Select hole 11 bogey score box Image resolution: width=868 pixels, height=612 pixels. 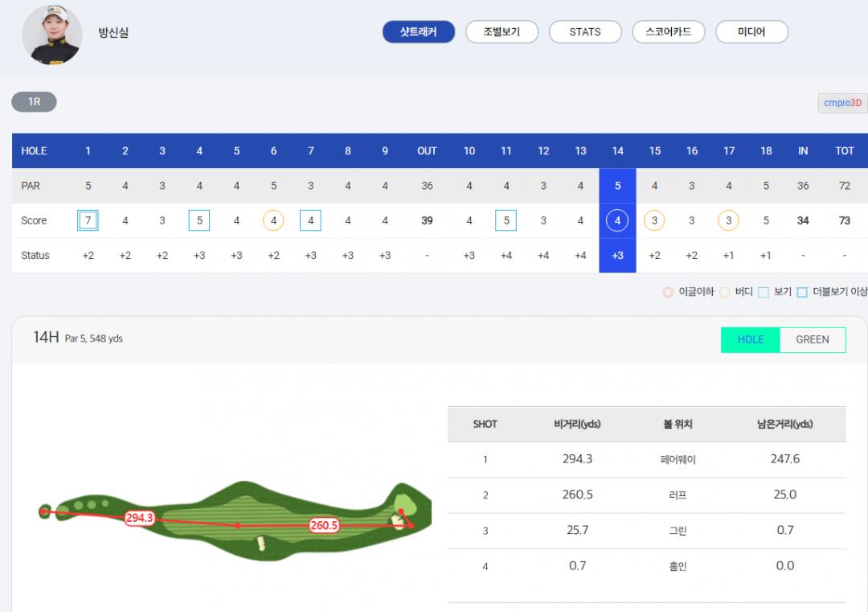506,220
